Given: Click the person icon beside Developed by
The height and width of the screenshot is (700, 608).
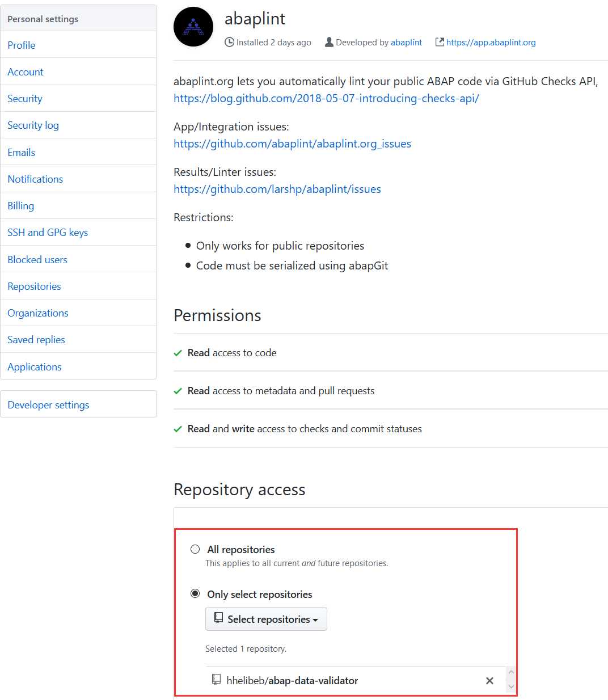Looking at the screenshot, I should (329, 42).
